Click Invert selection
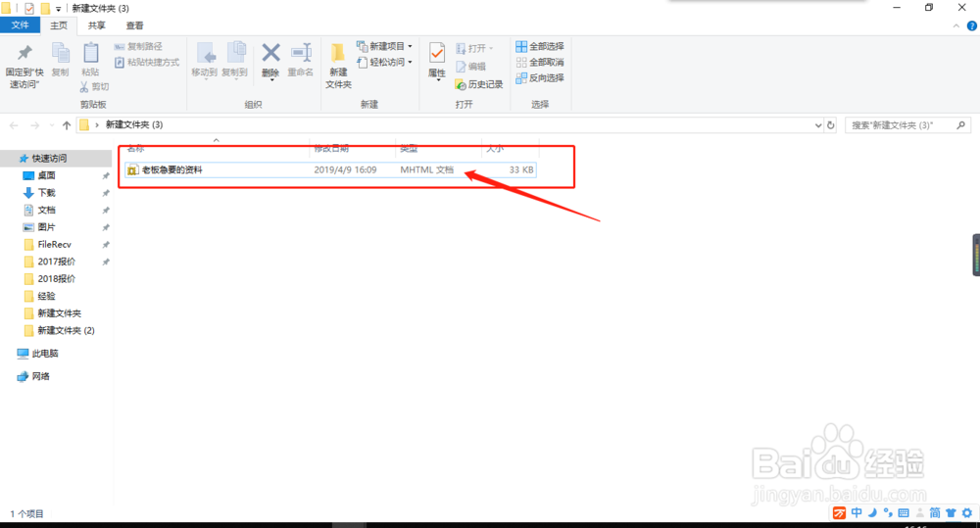This screenshot has width=980, height=528. pyautogui.click(x=539, y=77)
